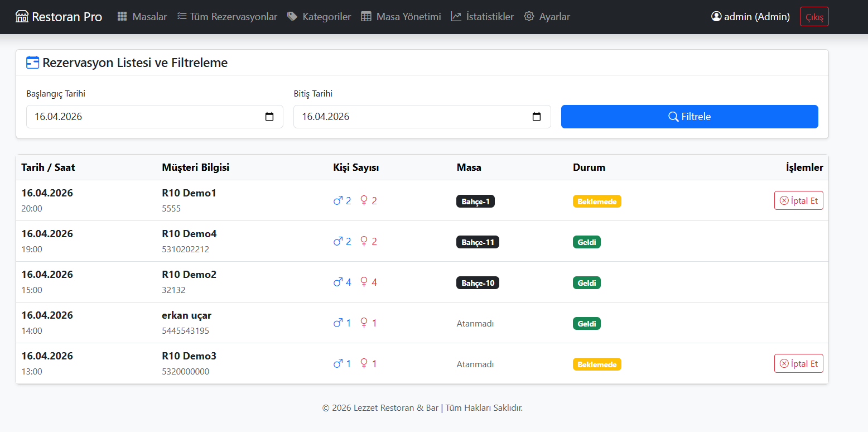This screenshot has width=868, height=432.
Task: Open the Başlangıç Tarihi calendar picker icon
Action: click(x=269, y=117)
